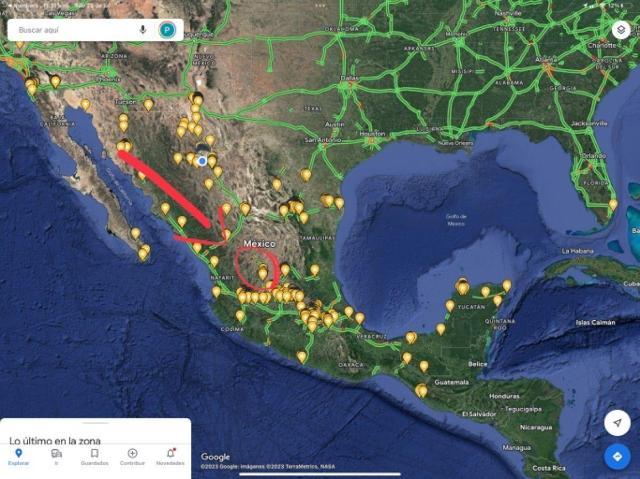Expand the Lo último en la zona panel
Viewport: 640px width, 479px height.
[55, 441]
